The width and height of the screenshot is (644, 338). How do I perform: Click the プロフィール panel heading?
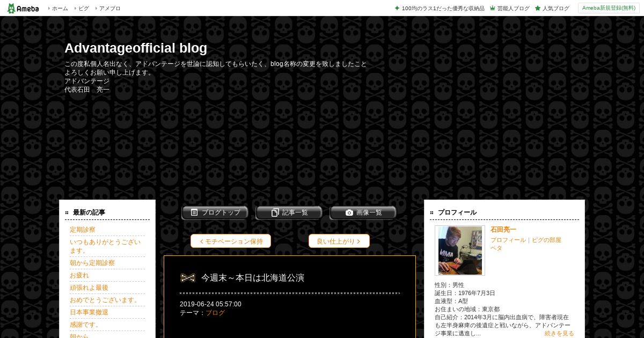457,212
